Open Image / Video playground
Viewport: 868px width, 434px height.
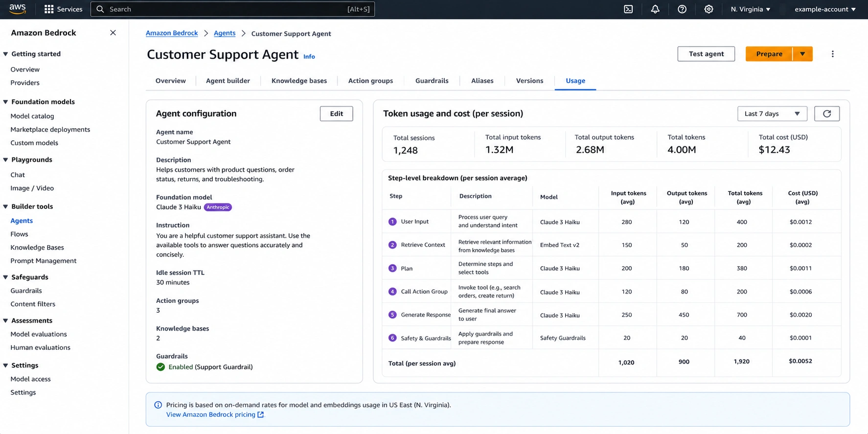32,188
